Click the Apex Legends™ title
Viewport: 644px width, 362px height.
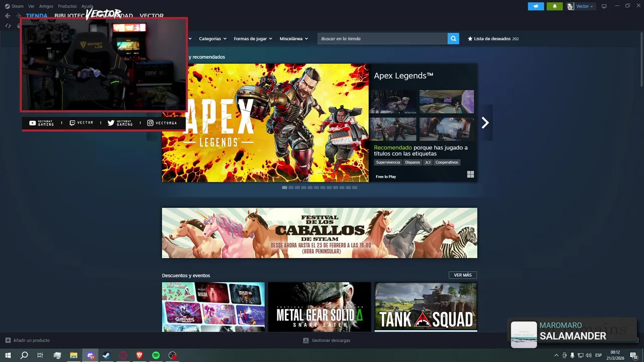tap(404, 76)
